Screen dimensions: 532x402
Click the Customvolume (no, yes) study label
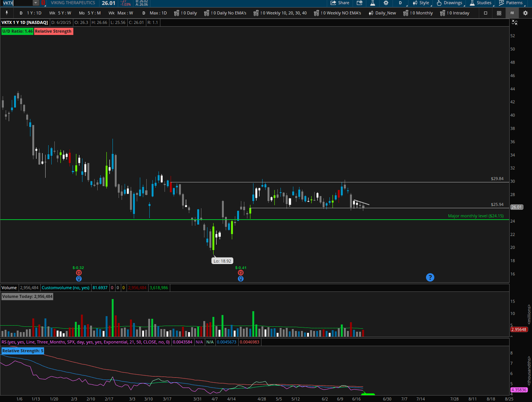tap(66, 288)
